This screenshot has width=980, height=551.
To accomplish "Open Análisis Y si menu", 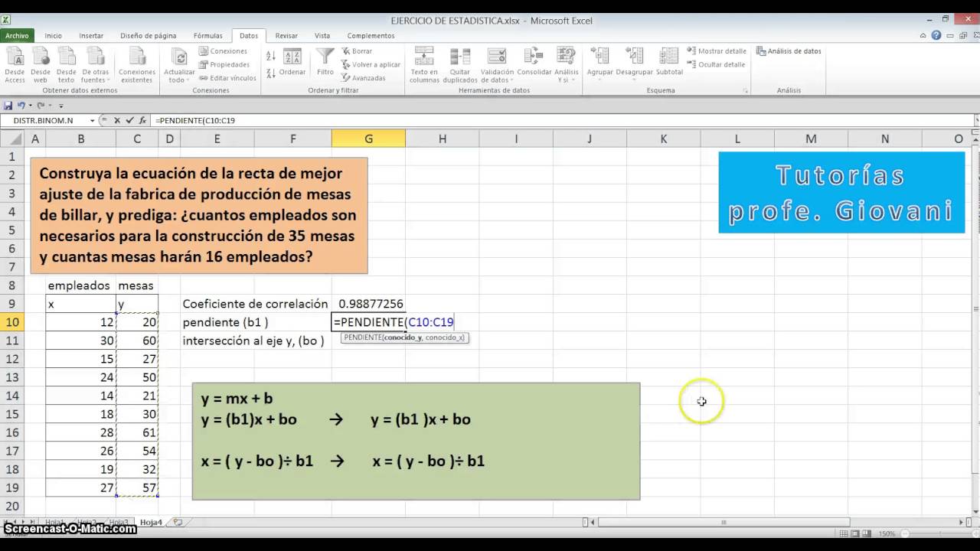I will coord(567,65).
